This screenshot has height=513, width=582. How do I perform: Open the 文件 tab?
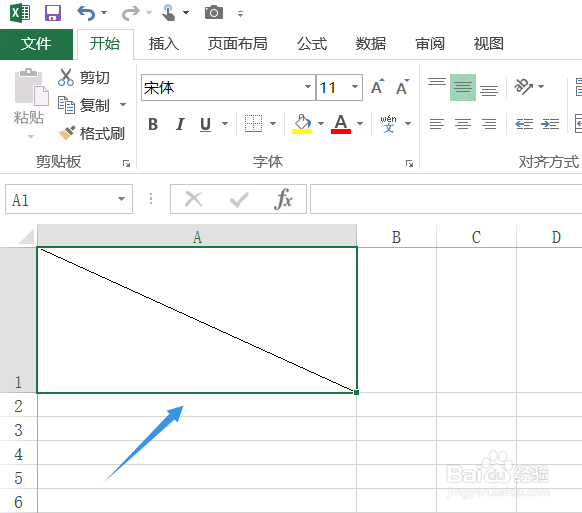point(36,44)
